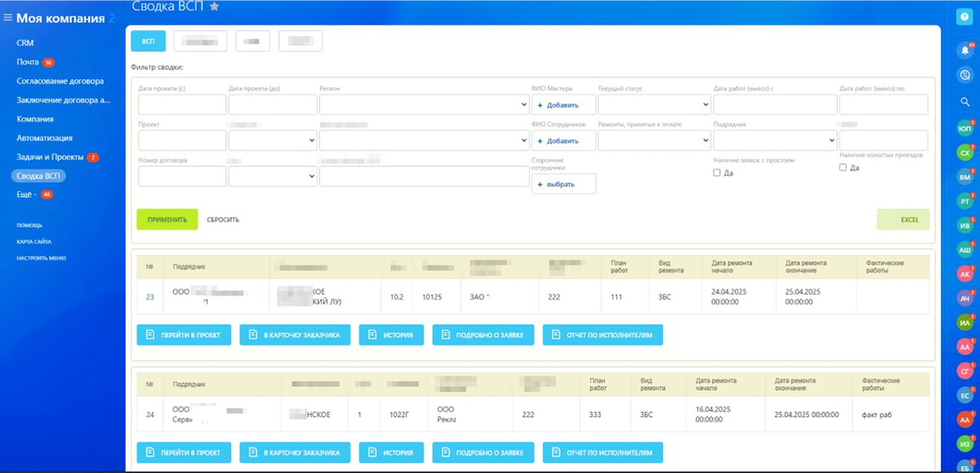Click Подробно о заявке for row 24

[x=483, y=452]
